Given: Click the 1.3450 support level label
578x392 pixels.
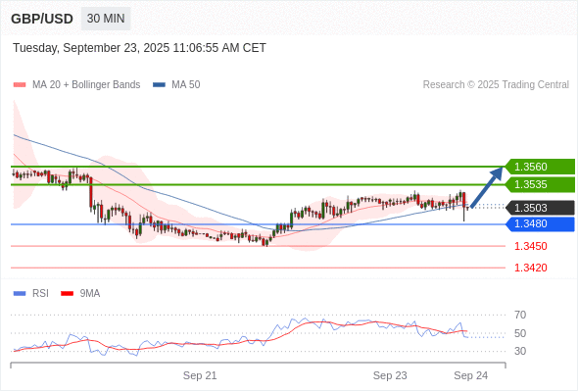Looking at the screenshot, I should [x=530, y=246].
